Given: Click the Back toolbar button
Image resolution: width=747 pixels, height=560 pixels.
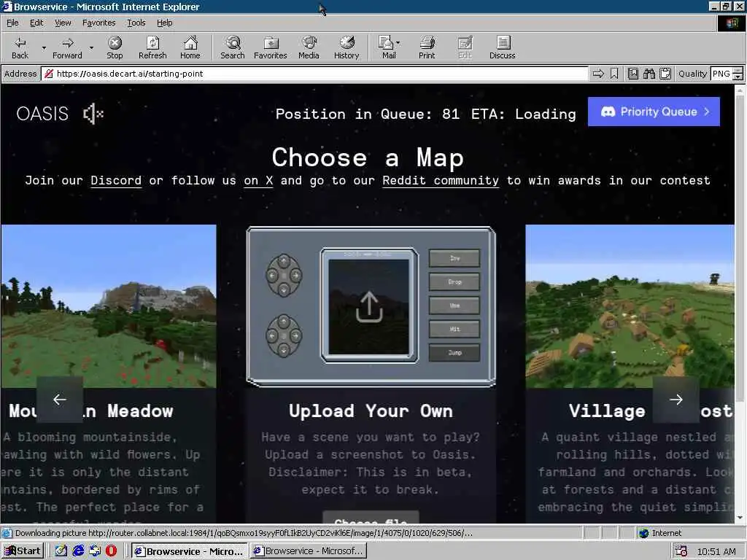Looking at the screenshot, I should click(x=20, y=47).
